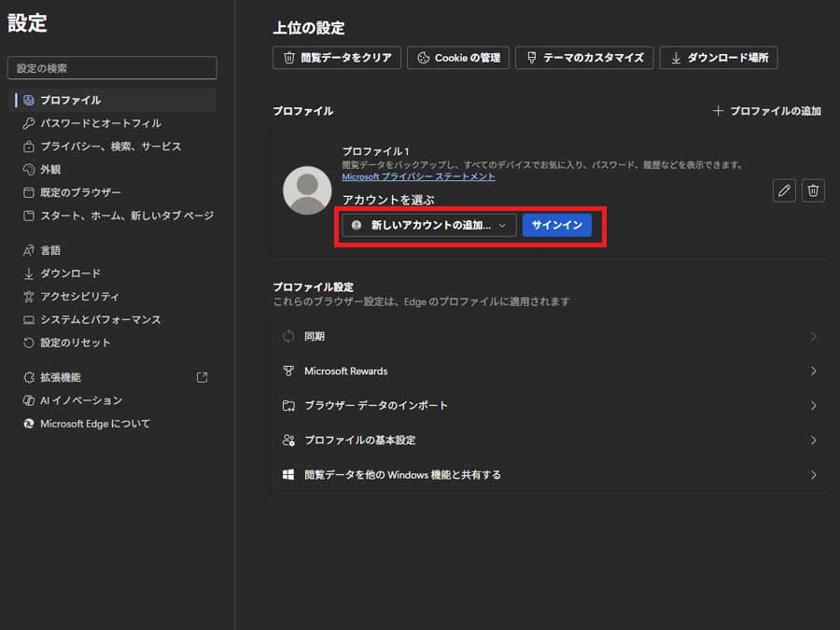Image resolution: width=840 pixels, height=630 pixels.
Task: Click the Microsoft Rewards row label text
Action: tap(346, 371)
